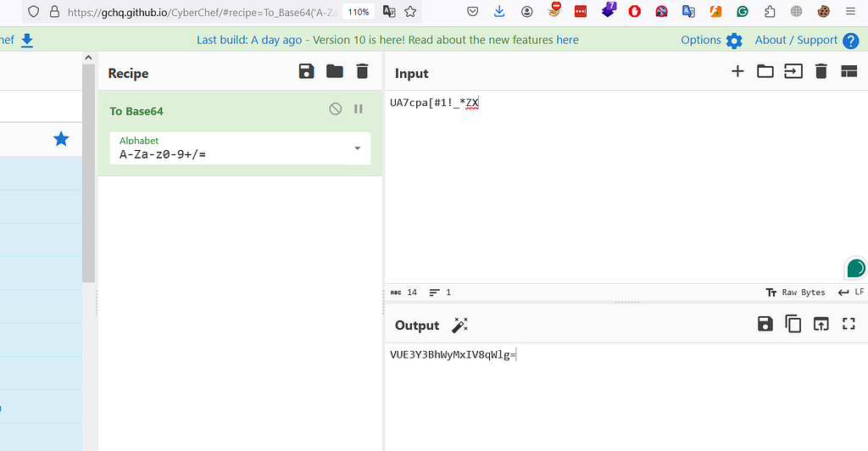Click the magic wand next to Output
The height and width of the screenshot is (451, 868).
[460, 325]
